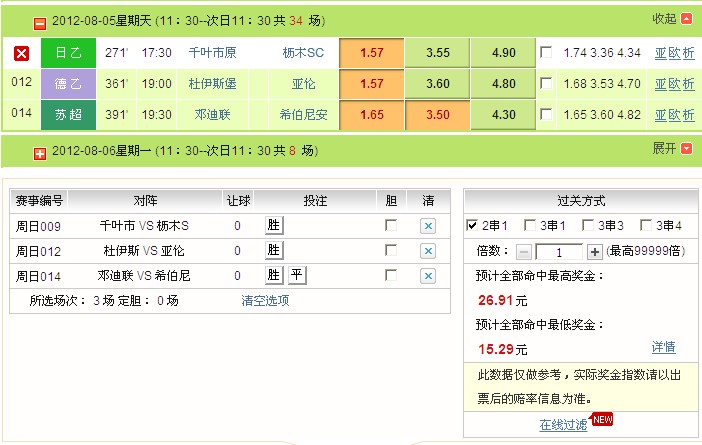Click the plus icon beside the 倍数 field

[594, 252]
